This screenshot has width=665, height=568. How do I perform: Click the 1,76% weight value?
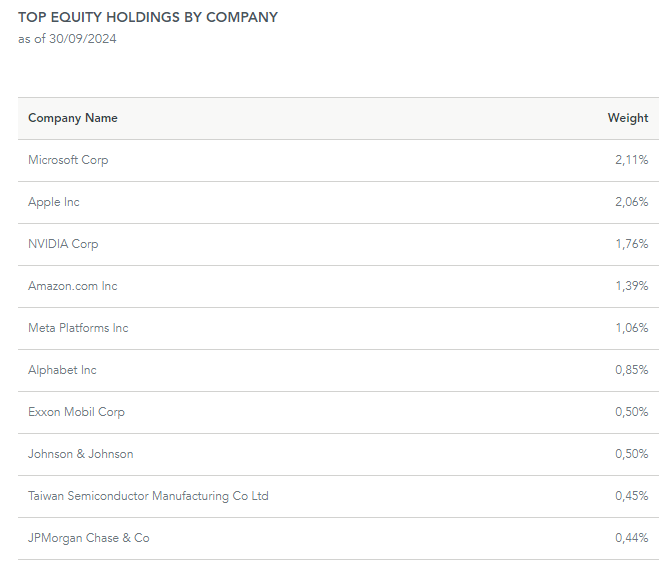[x=631, y=244]
